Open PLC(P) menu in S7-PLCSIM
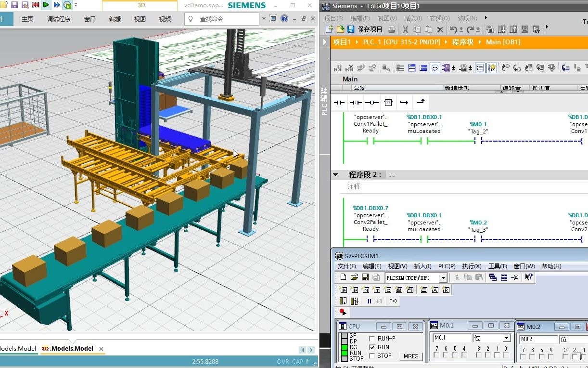Image resolution: width=588 pixels, height=368 pixels. click(x=447, y=266)
